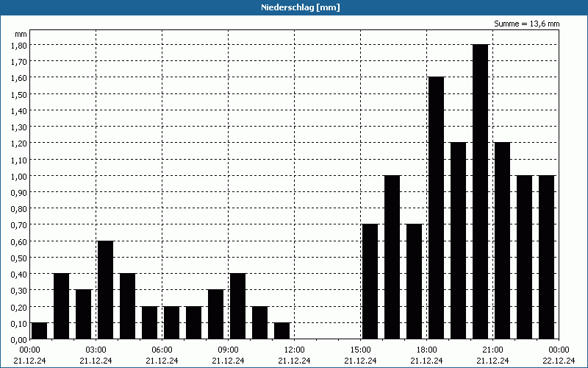Click the y-axis value 1,80
Viewport: 588px width, 368px height.
tap(19, 45)
